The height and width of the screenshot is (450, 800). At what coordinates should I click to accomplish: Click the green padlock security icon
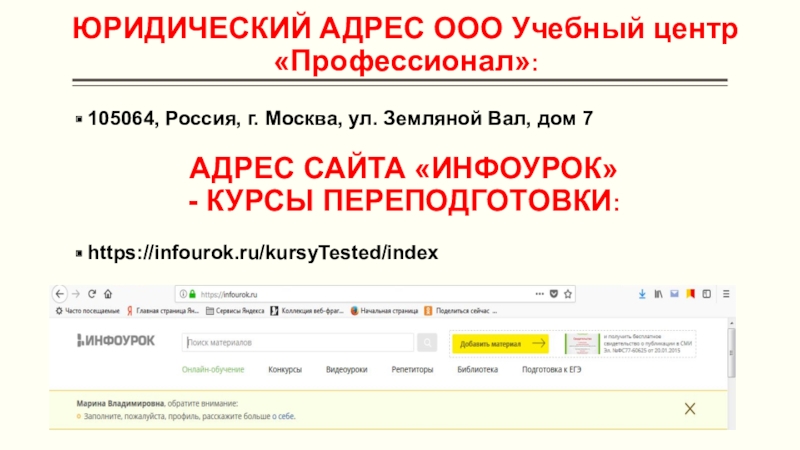(192, 294)
